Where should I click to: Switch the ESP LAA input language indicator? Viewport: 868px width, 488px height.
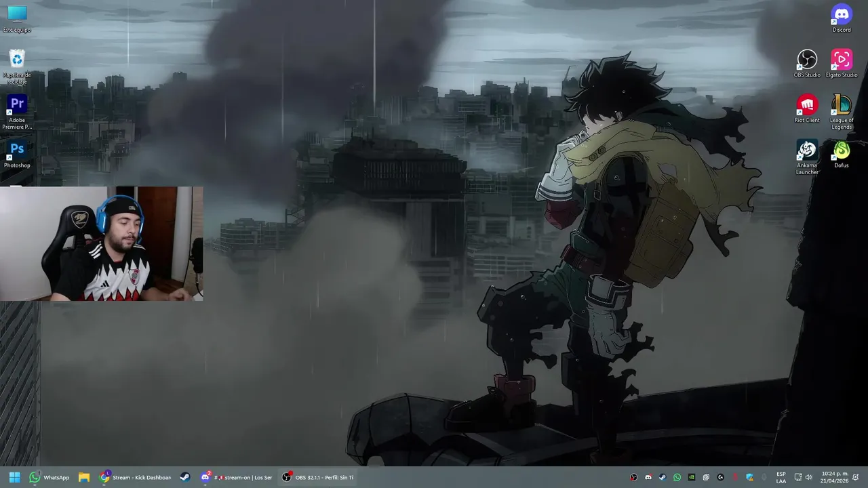[781, 477]
